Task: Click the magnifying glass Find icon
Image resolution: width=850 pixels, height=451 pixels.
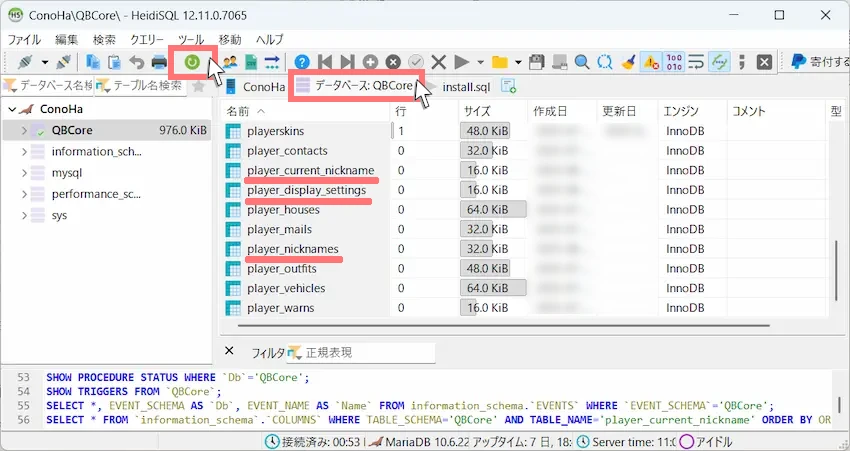Action: tap(582, 62)
